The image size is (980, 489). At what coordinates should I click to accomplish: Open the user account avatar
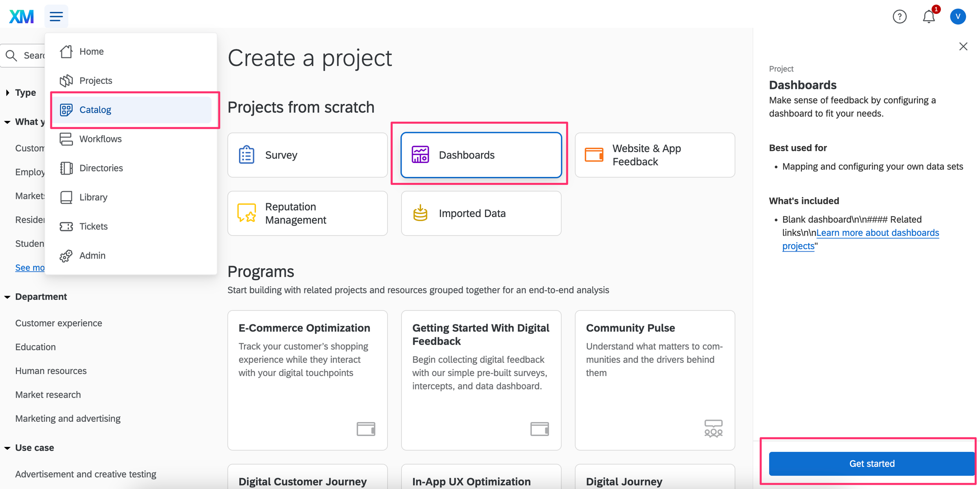[957, 17]
